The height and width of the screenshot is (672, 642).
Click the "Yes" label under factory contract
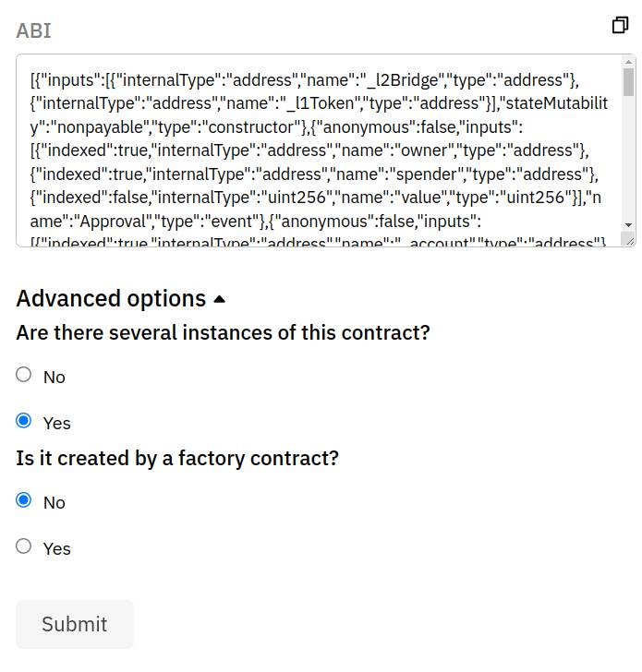(56, 548)
